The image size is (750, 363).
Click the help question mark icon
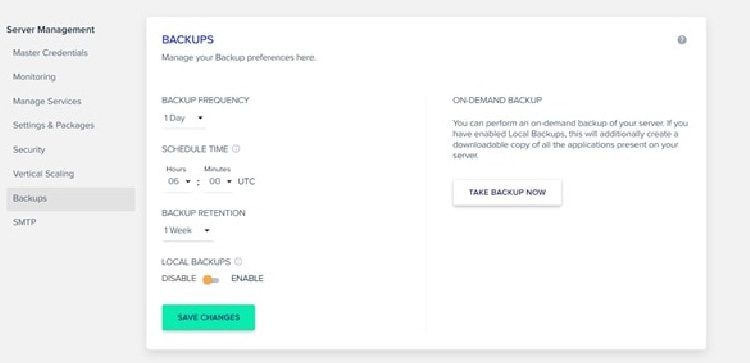tap(682, 40)
